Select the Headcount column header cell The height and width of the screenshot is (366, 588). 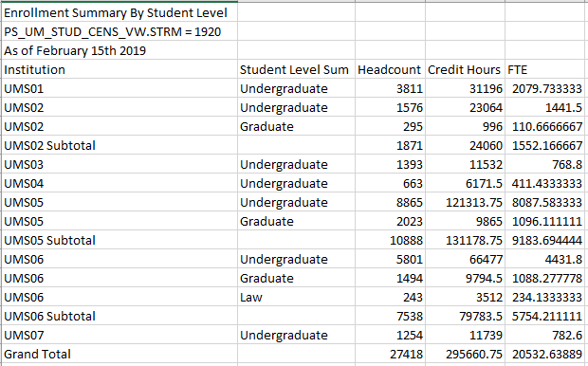(390, 69)
